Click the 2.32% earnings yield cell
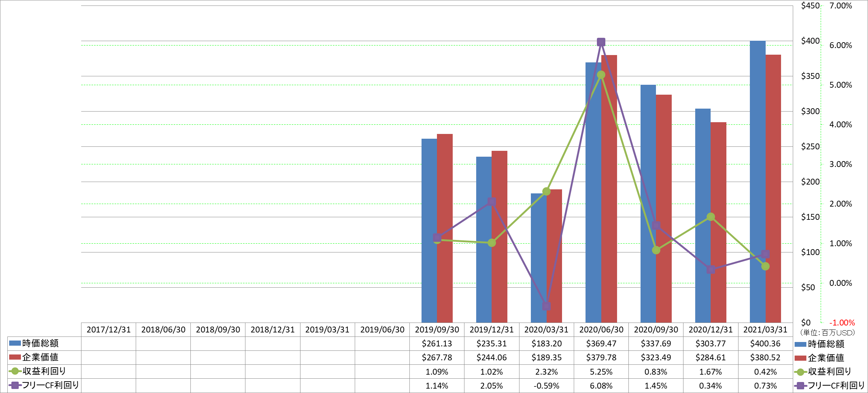Image resolution: width=868 pixels, height=393 pixels. pos(547,372)
